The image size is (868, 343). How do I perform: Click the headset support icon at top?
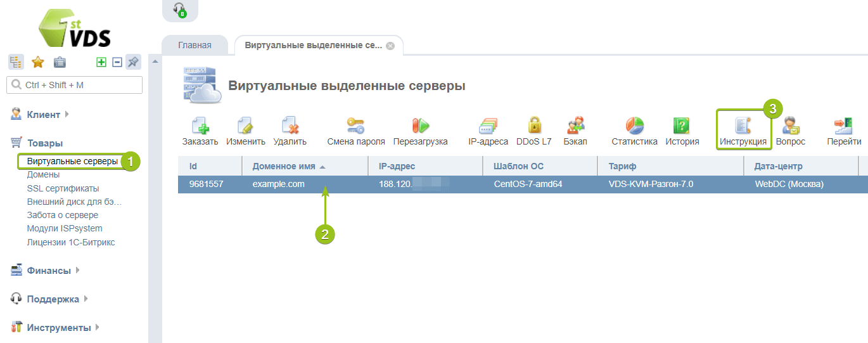tap(180, 10)
